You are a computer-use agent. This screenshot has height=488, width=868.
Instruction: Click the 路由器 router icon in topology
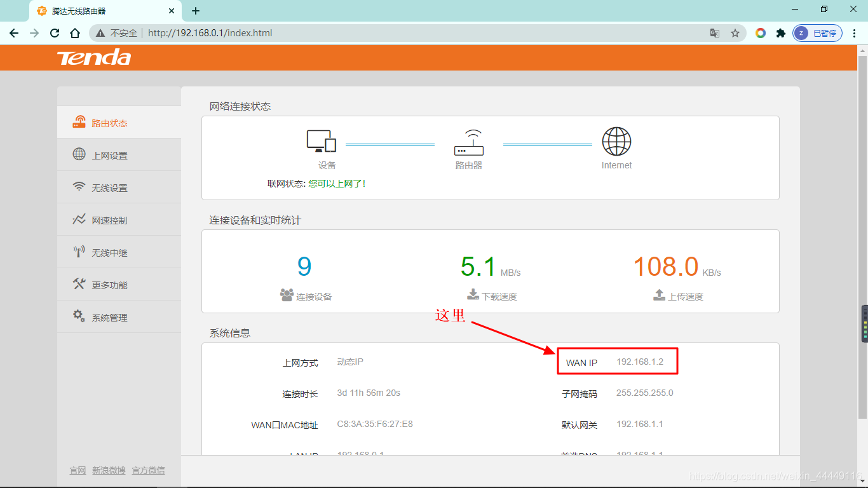[x=469, y=142]
